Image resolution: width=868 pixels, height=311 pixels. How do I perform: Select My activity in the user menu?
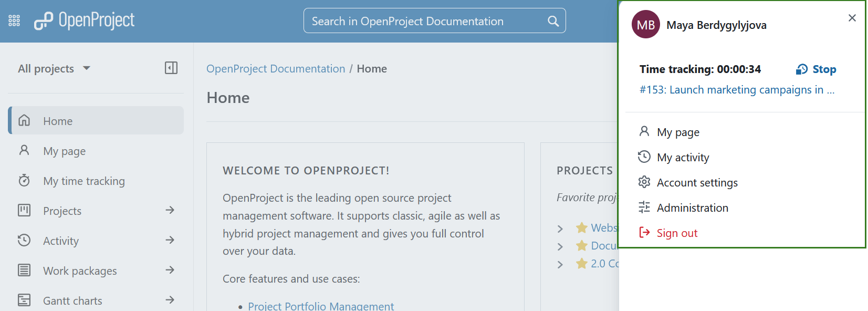[x=683, y=158]
